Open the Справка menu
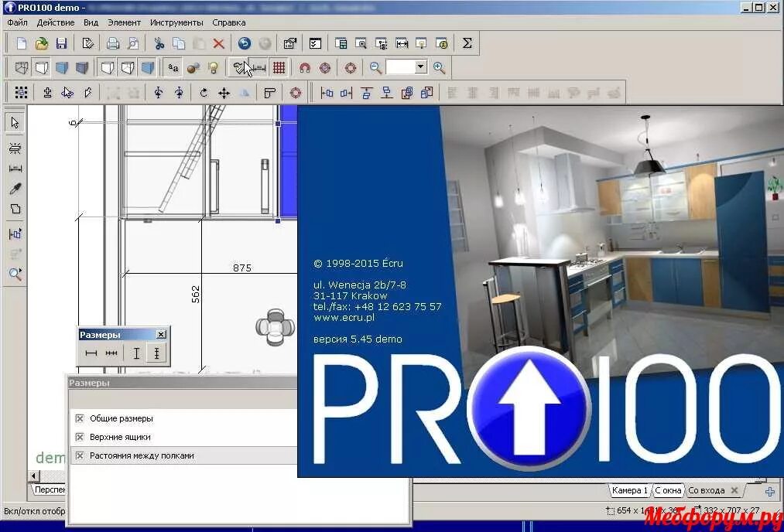Viewport: 784px width, 532px height. (x=228, y=22)
